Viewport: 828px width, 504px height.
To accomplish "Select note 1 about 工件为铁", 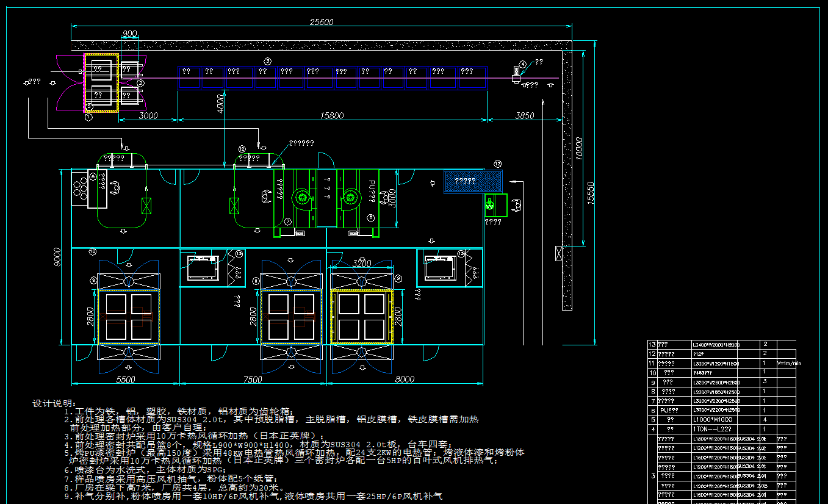I will 179,412.
